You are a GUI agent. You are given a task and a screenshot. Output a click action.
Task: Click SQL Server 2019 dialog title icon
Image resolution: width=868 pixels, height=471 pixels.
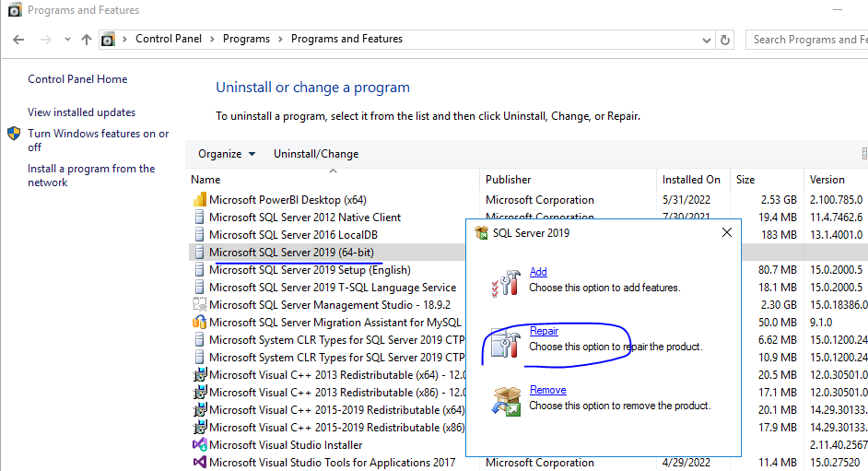[482, 232]
